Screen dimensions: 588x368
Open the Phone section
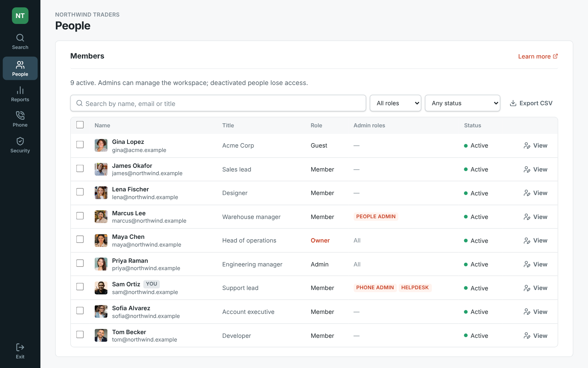20,120
